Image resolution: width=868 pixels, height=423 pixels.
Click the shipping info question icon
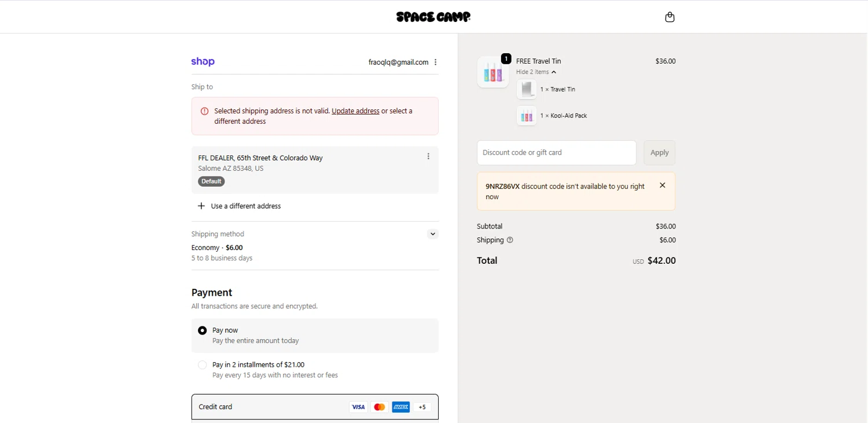pyautogui.click(x=510, y=240)
